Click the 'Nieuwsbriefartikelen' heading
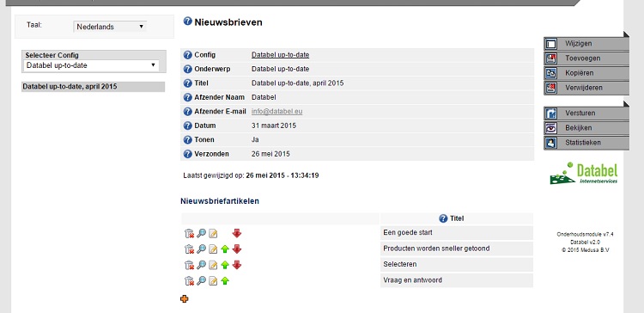 pyautogui.click(x=220, y=201)
